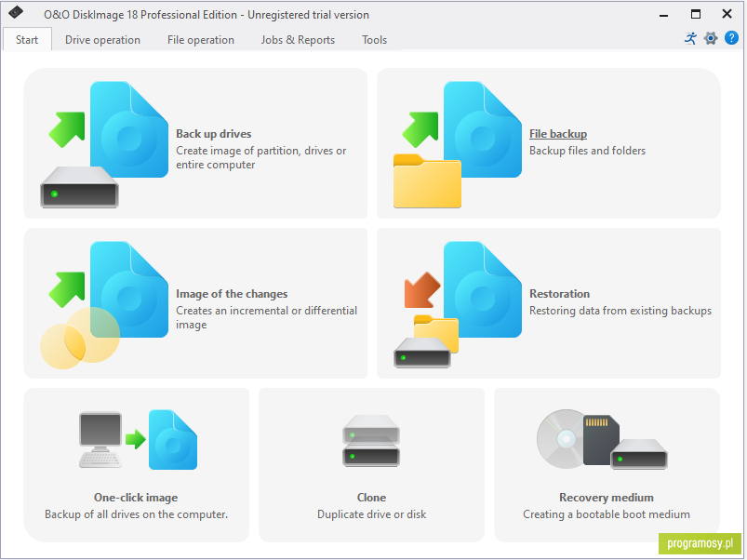Close the DiskImage window

click(x=727, y=14)
